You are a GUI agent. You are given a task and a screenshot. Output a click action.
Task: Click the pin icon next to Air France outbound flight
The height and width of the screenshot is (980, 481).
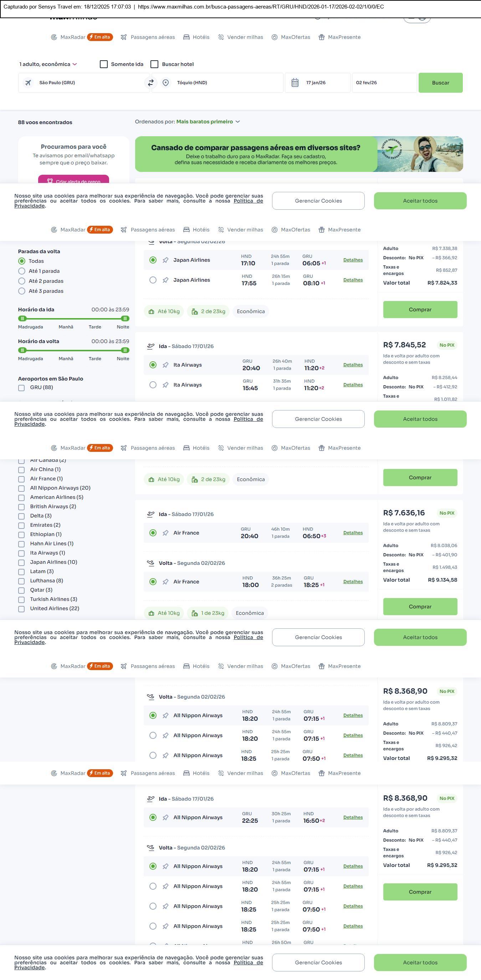coord(165,533)
